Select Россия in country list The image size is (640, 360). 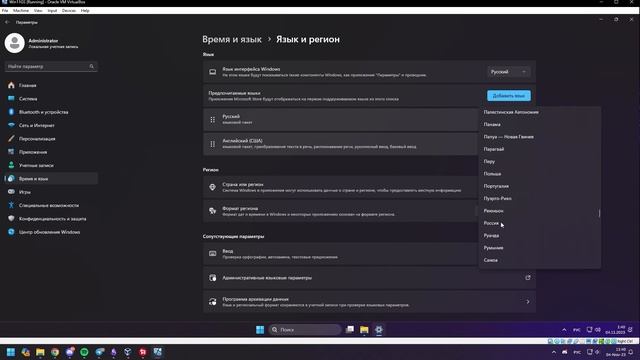(x=540, y=223)
